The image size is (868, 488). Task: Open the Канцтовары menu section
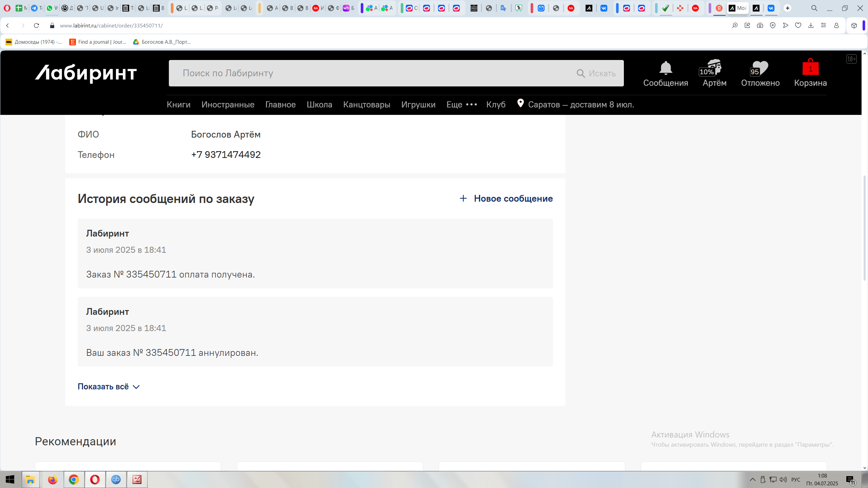pos(367,104)
